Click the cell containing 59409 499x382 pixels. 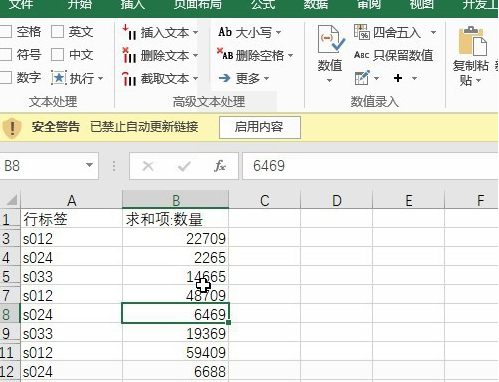[176, 352]
